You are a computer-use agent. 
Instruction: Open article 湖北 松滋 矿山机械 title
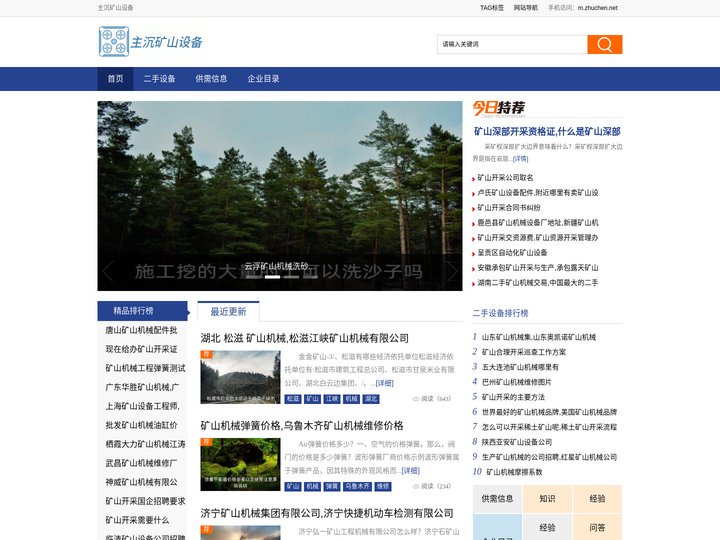[304, 338]
